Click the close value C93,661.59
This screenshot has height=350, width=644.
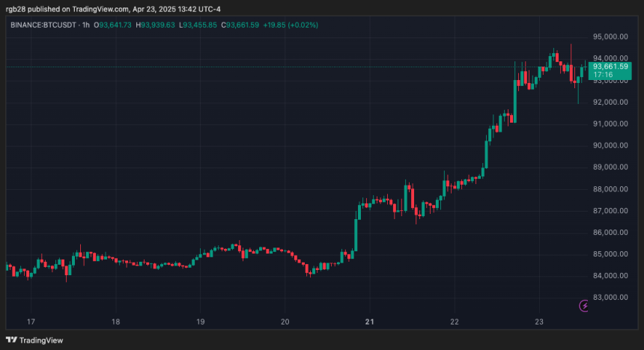[240, 25]
